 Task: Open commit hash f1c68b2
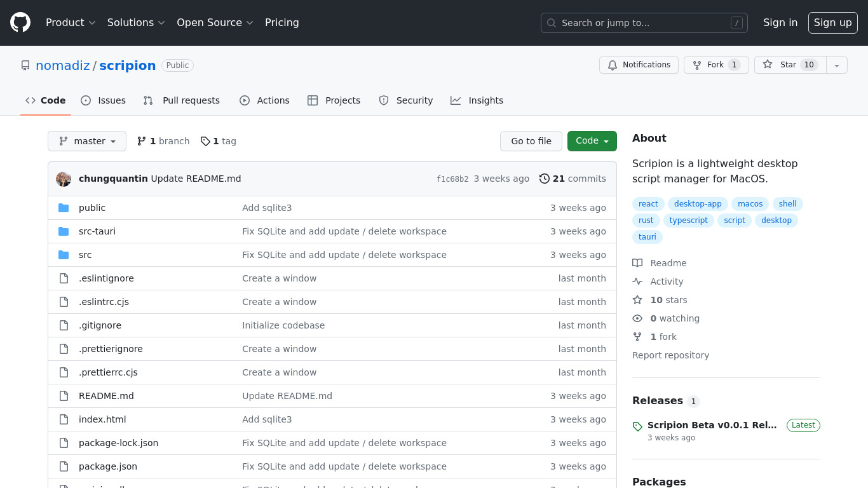pyautogui.click(x=452, y=179)
